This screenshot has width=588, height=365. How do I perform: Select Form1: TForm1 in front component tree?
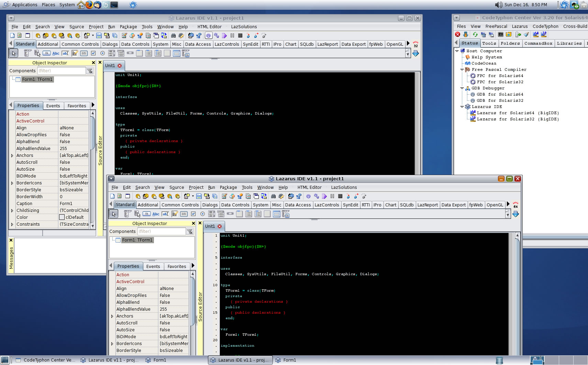(x=137, y=240)
